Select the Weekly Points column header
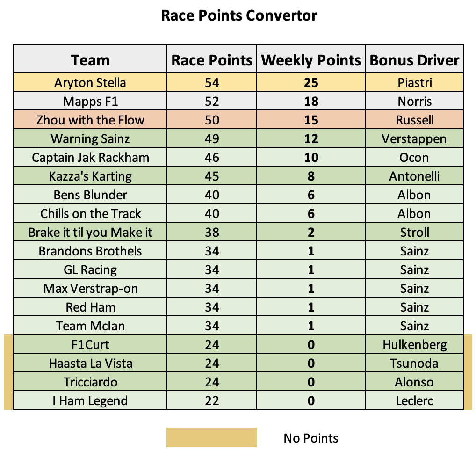The image size is (476, 451). pyautogui.click(x=311, y=59)
